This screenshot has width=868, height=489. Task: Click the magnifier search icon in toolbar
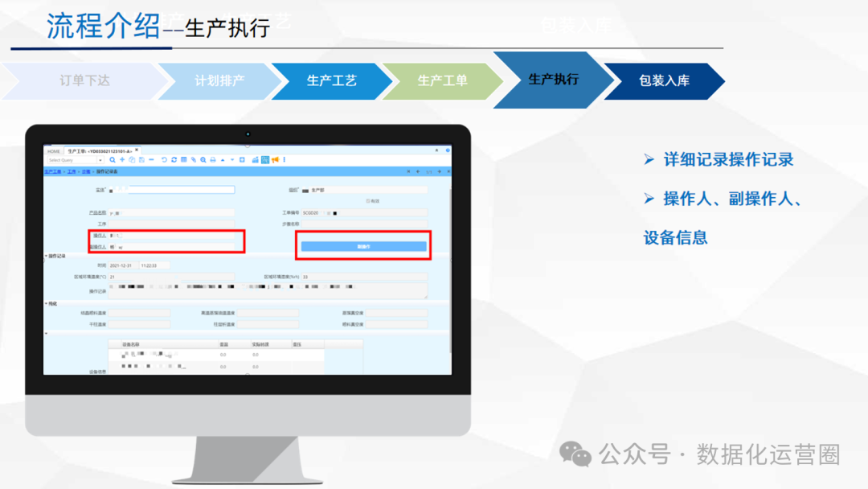[113, 160]
